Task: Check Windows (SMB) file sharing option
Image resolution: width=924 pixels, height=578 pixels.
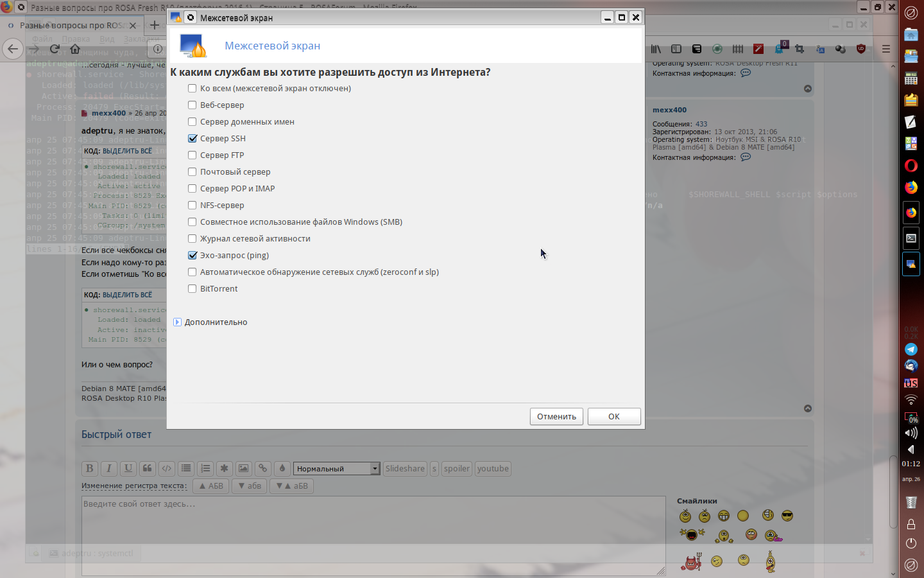Action: coord(193,222)
